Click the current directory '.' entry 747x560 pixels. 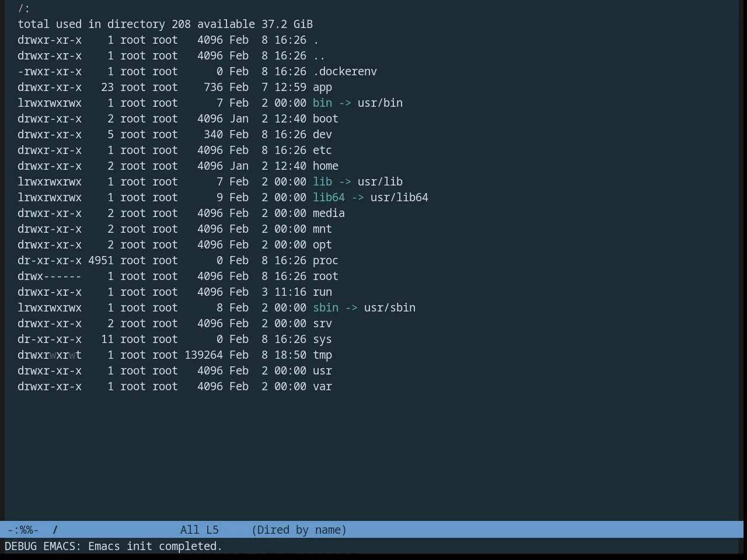click(x=316, y=40)
